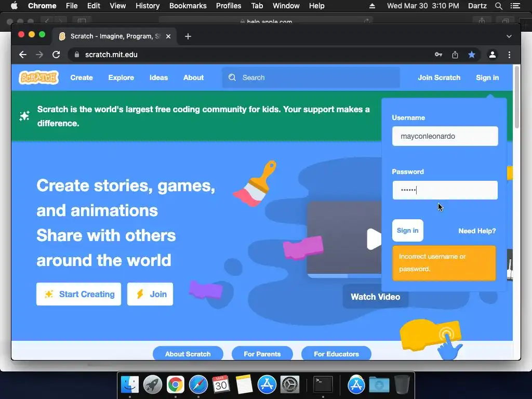Open Trash from the Dock

click(402, 384)
